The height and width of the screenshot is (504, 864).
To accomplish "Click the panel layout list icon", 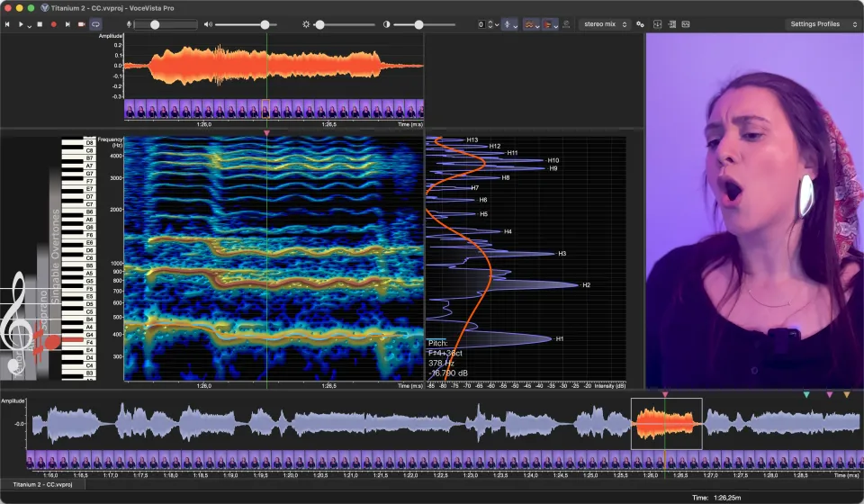I will coord(672,24).
